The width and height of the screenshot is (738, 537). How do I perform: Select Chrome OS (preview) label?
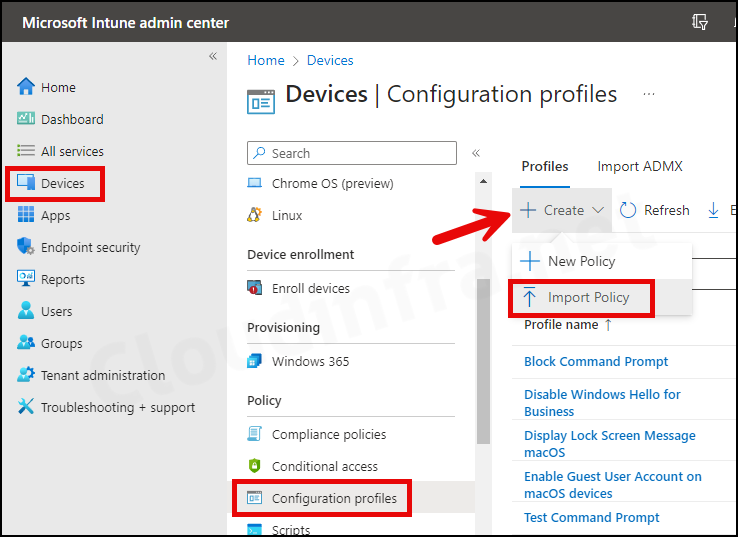pos(332,184)
